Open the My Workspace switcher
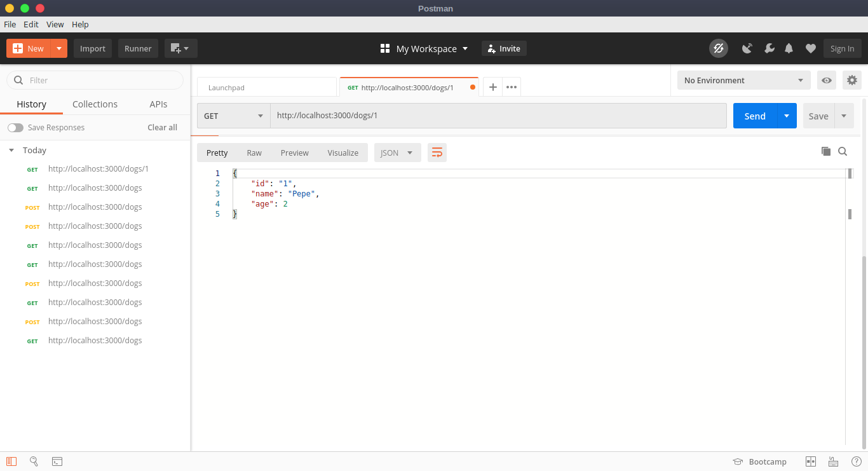The image size is (868, 471). point(424,48)
